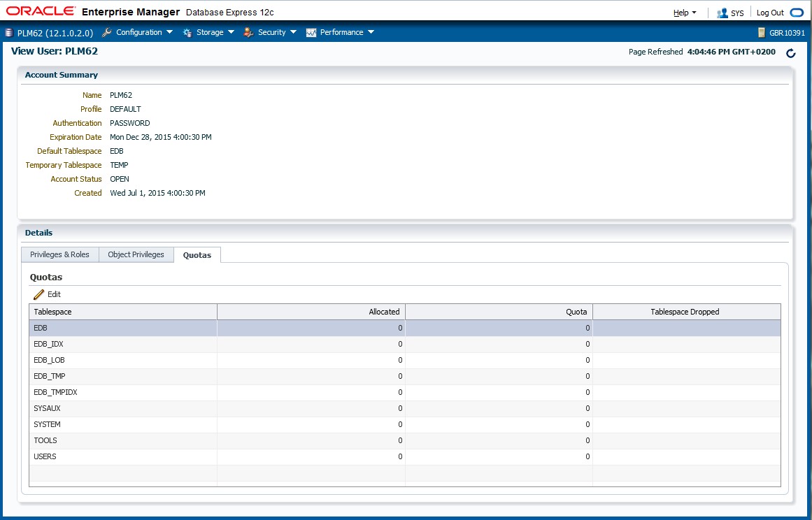Sort by the Tablespace column header
The height and width of the screenshot is (520, 812).
tap(123, 312)
